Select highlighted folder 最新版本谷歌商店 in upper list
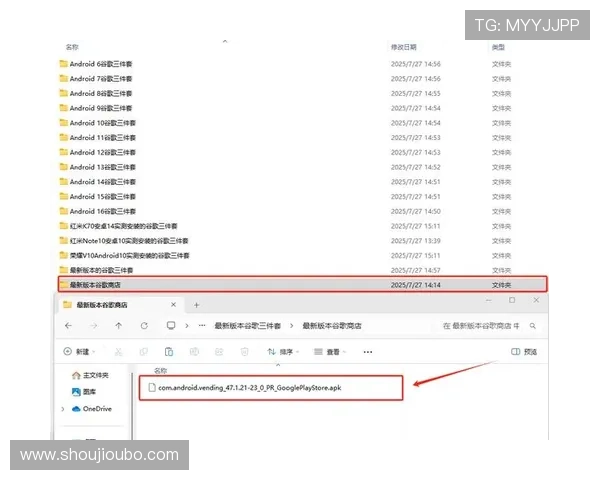 pyautogui.click(x=302, y=284)
